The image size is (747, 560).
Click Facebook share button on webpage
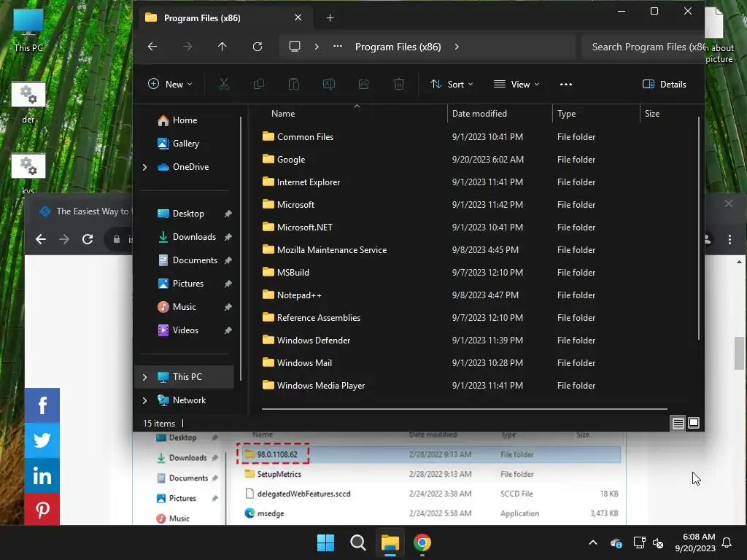tap(42, 405)
